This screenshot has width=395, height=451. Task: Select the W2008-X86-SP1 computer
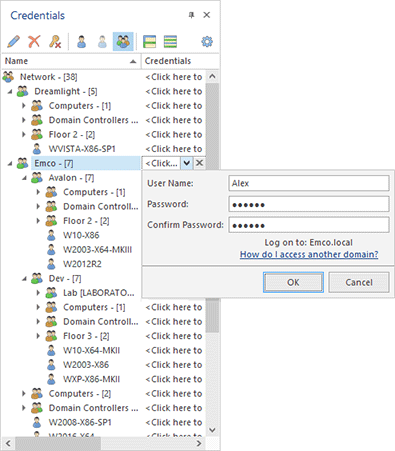pos(80,422)
